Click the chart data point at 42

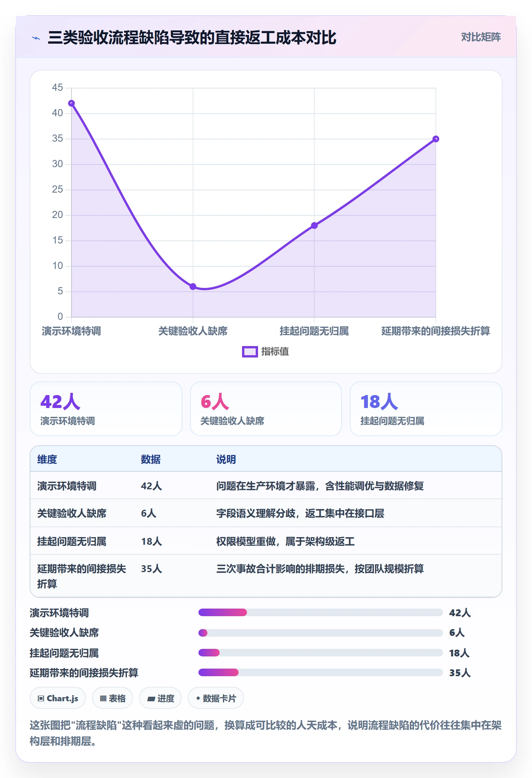click(x=71, y=103)
